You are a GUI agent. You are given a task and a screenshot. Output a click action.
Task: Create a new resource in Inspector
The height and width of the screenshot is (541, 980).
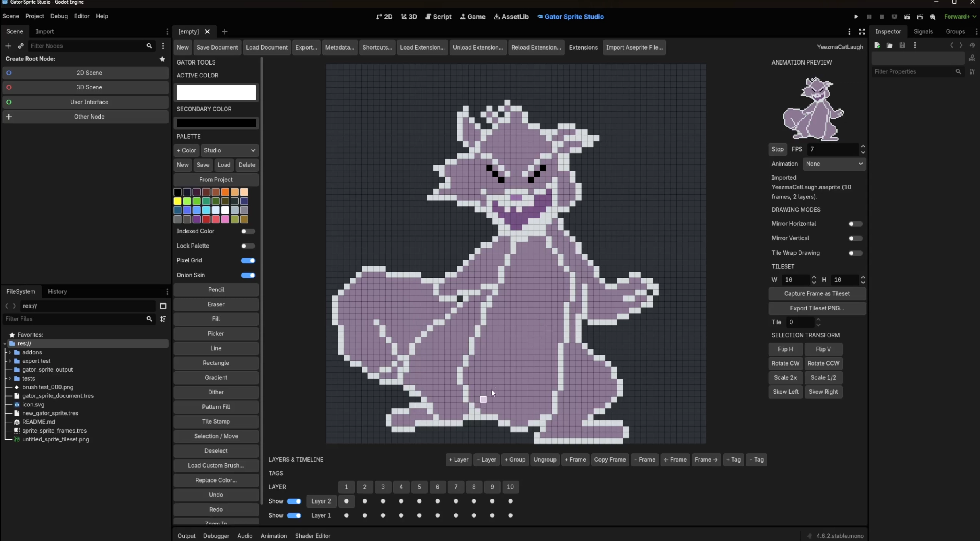(877, 45)
